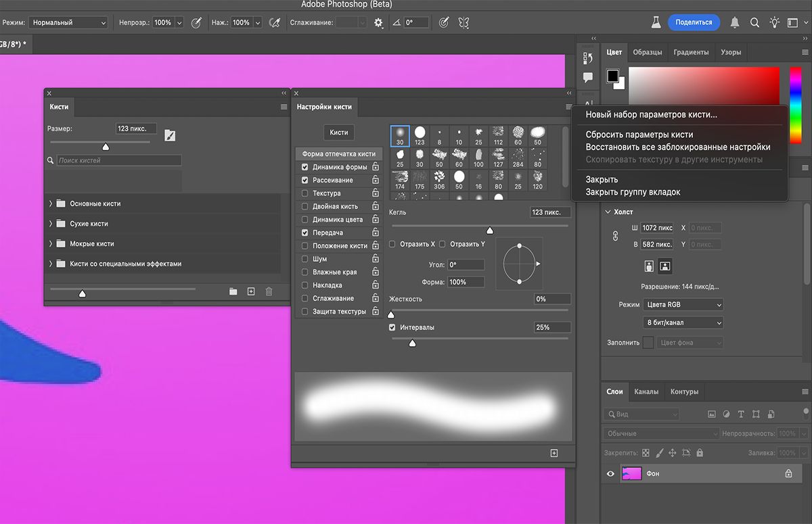
Task: Hide the Фон layer via eye icon
Action: coord(610,474)
